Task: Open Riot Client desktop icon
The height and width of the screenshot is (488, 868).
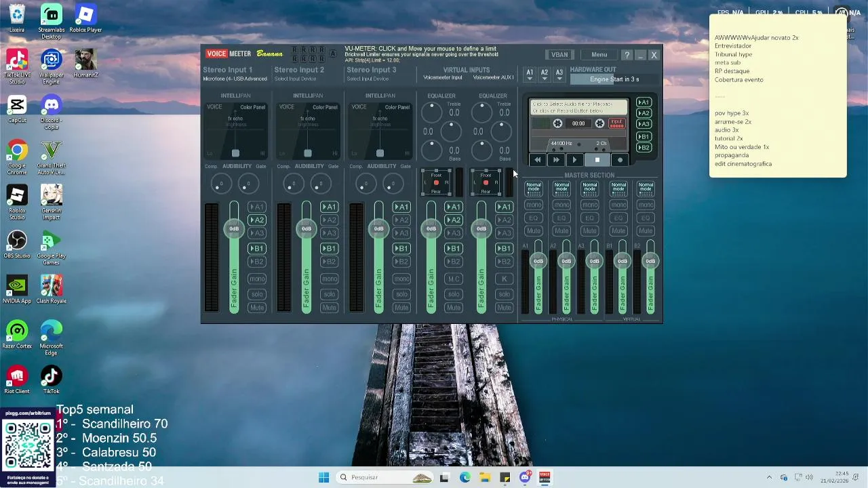Action: coord(17,380)
